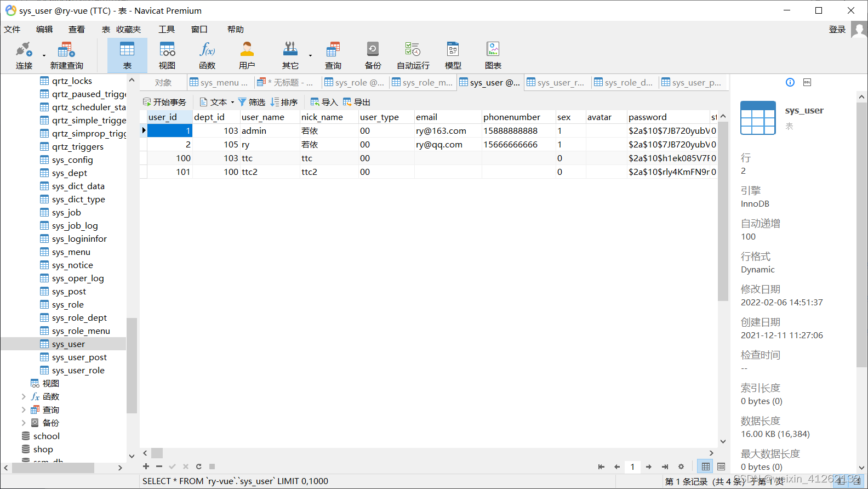
Task: Click the 筛选 (Filter) button
Action: pyautogui.click(x=252, y=102)
